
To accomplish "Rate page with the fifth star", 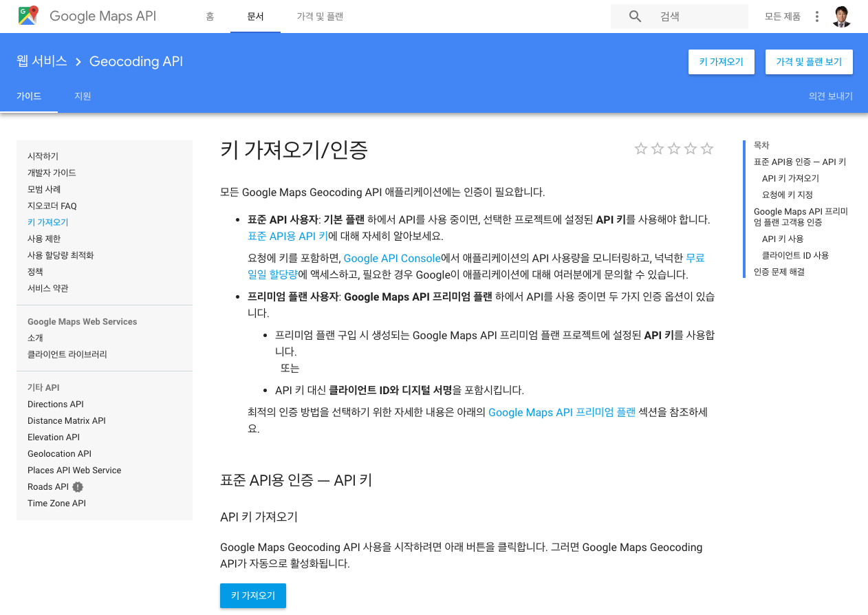I will click(707, 149).
